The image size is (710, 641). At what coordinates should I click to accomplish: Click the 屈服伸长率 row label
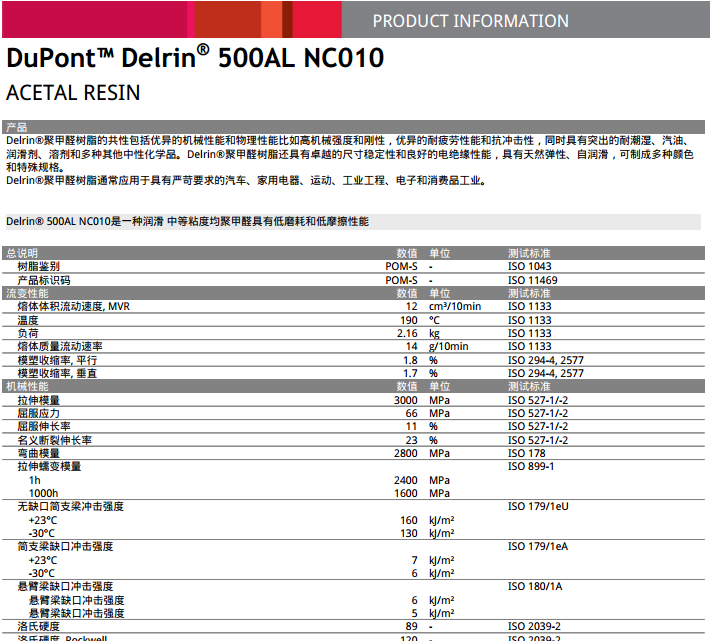coord(44,426)
